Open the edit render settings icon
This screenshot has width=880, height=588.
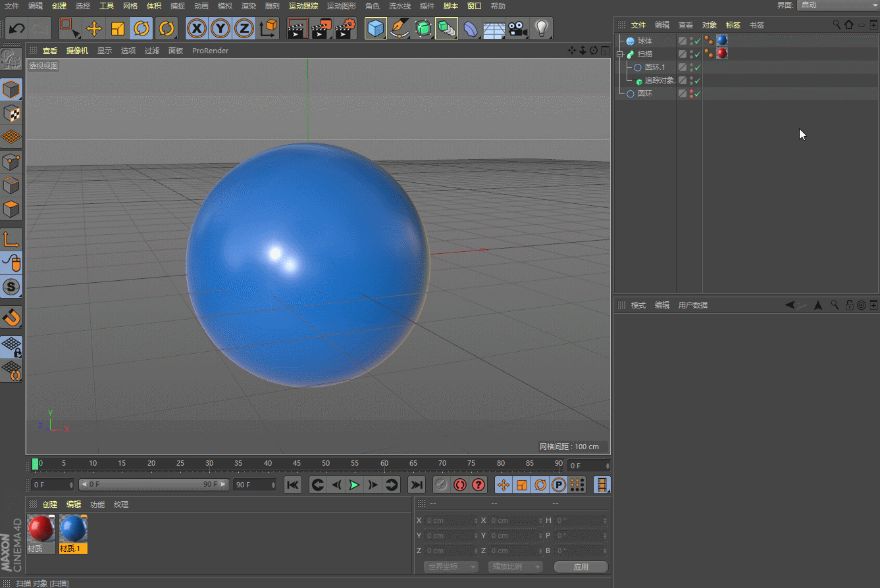(x=346, y=29)
